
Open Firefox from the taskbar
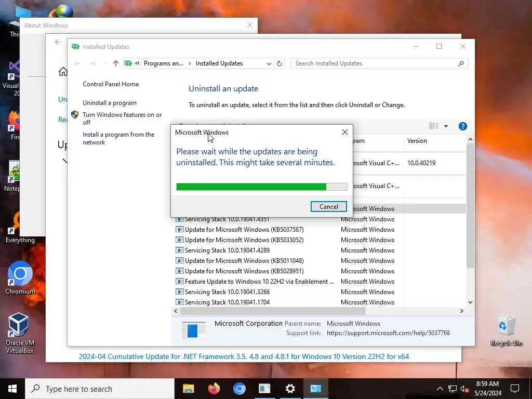click(x=214, y=389)
